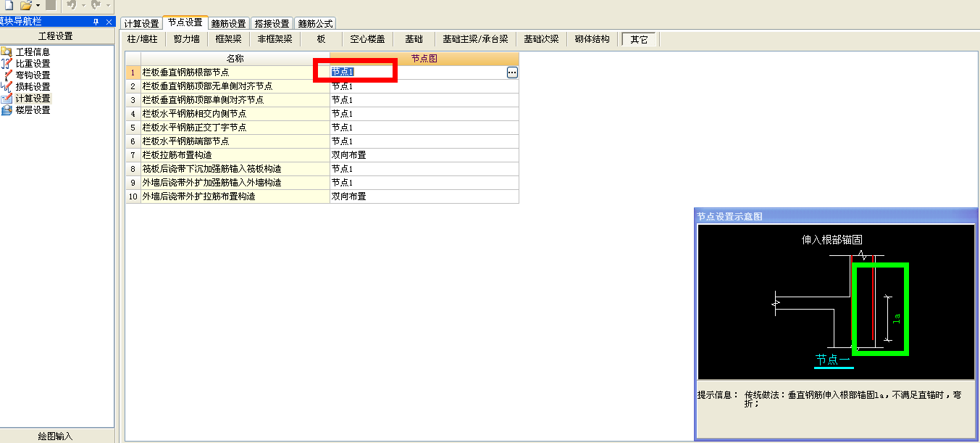Viewport: 980px width, 443px height.
Task: Open the Undo history dropdown arrow
Action: [82, 5]
